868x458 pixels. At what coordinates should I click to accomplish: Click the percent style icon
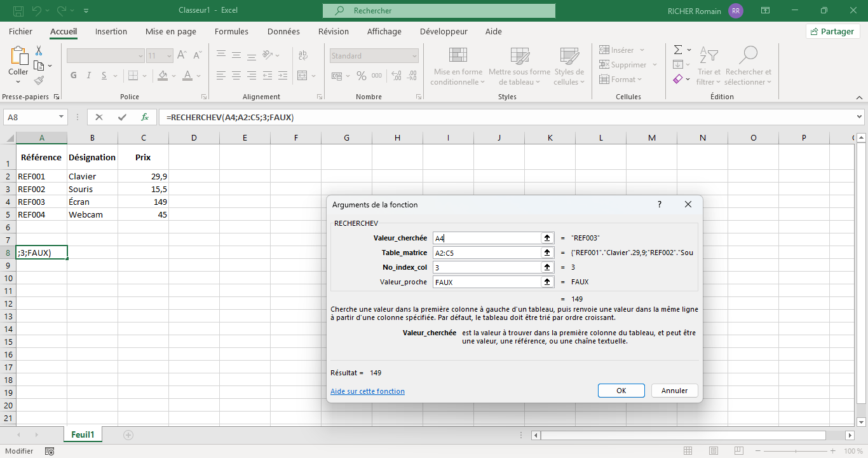click(x=361, y=76)
